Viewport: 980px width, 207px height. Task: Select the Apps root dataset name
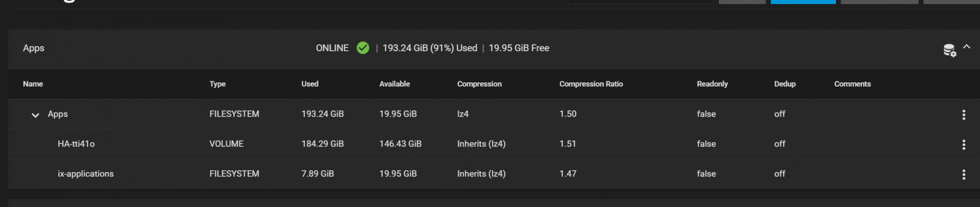click(x=58, y=114)
